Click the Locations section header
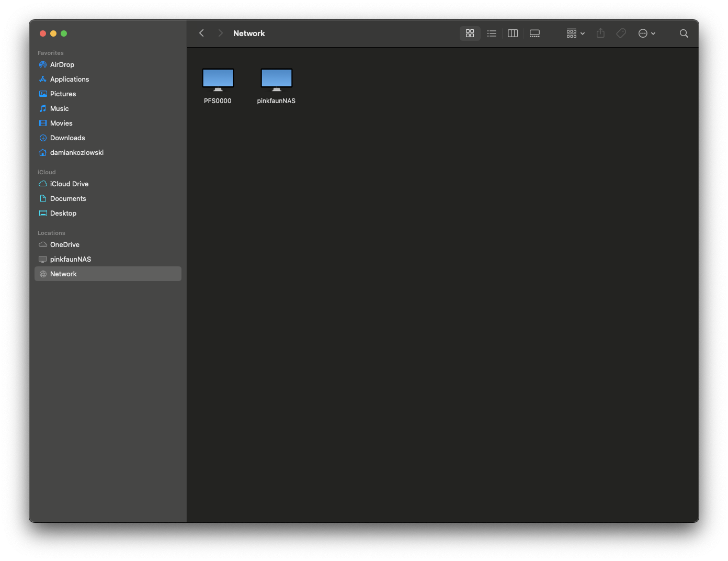 click(x=51, y=233)
